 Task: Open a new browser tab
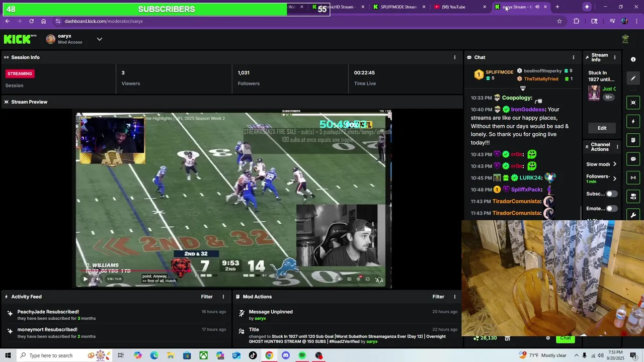[x=557, y=7]
